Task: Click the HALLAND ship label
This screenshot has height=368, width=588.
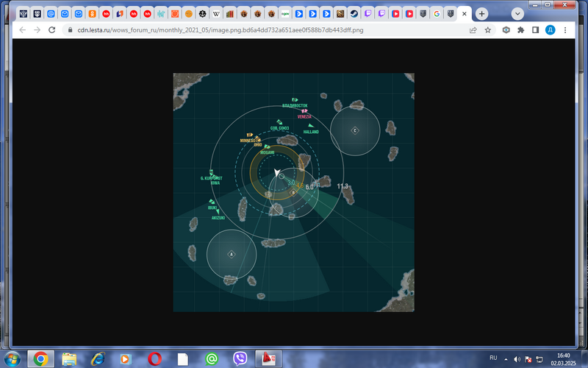Action: pyautogui.click(x=311, y=132)
